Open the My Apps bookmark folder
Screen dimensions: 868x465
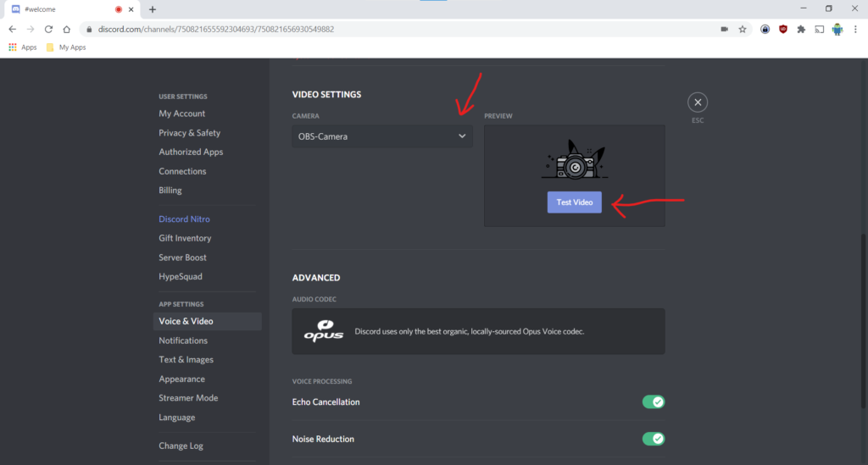pyautogui.click(x=66, y=47)
